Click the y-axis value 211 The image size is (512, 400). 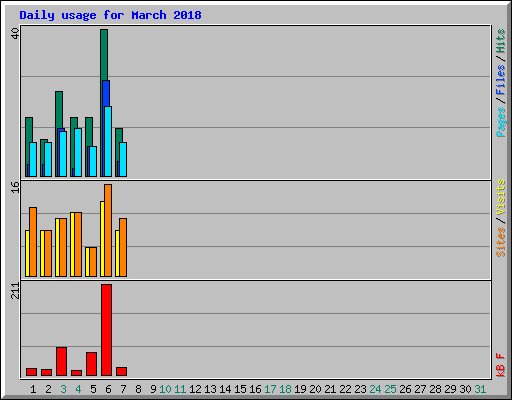15,290
